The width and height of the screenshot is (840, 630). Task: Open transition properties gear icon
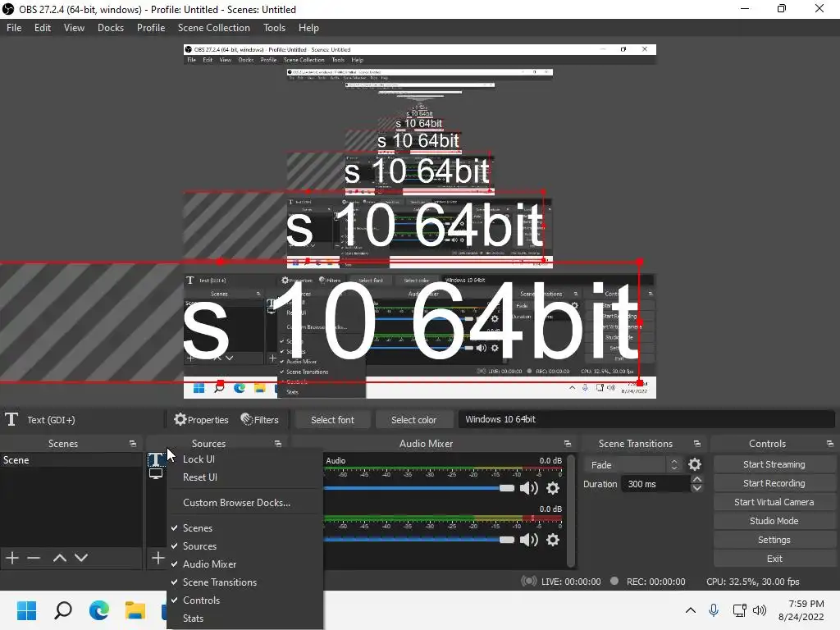695,464
